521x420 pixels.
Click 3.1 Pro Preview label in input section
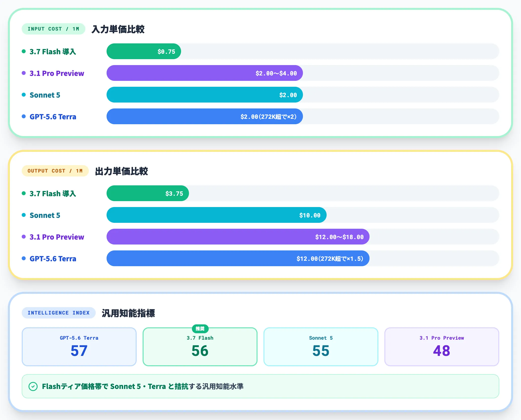57,73
